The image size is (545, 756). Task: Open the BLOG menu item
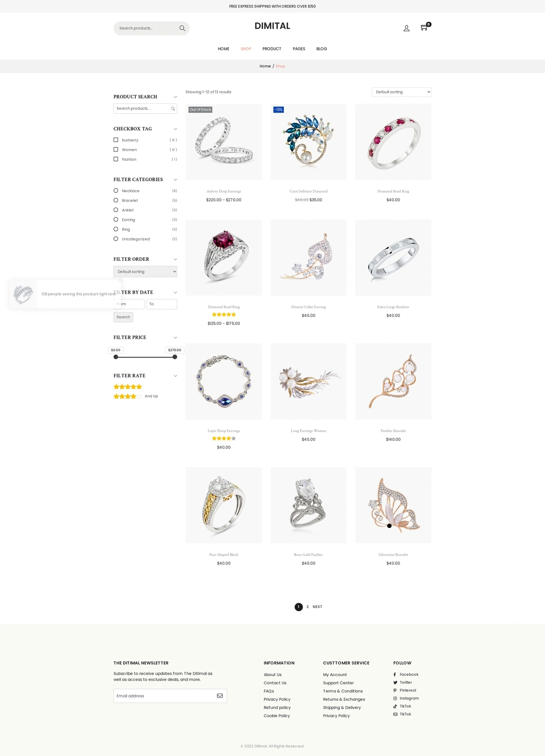pyautogui.click(x=322, y=49)
